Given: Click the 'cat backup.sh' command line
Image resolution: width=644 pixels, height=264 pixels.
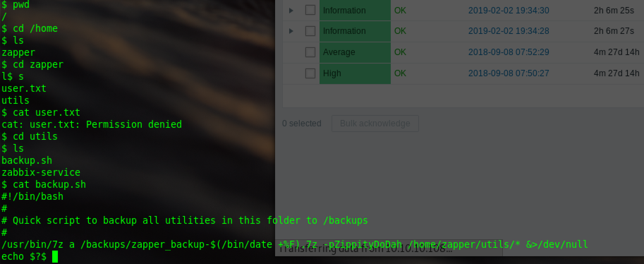Looking at the screenshot, I should click(44, 185).
